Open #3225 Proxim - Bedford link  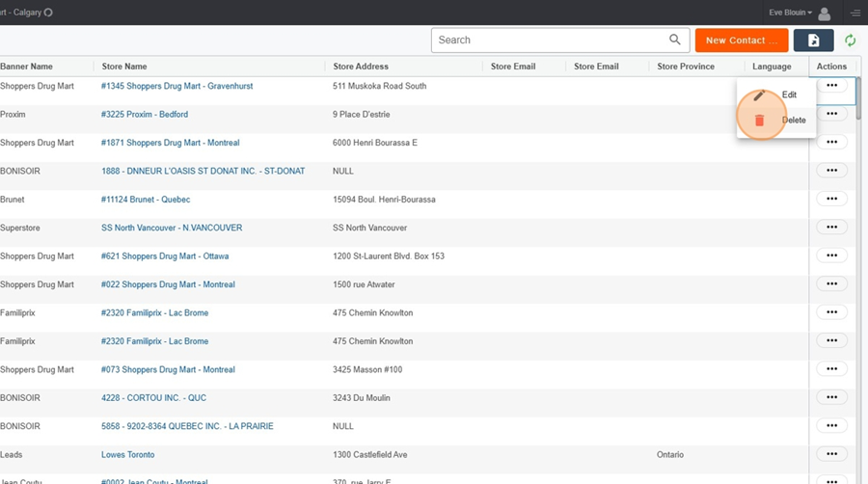pyautogui.click(x=145, y=114)
